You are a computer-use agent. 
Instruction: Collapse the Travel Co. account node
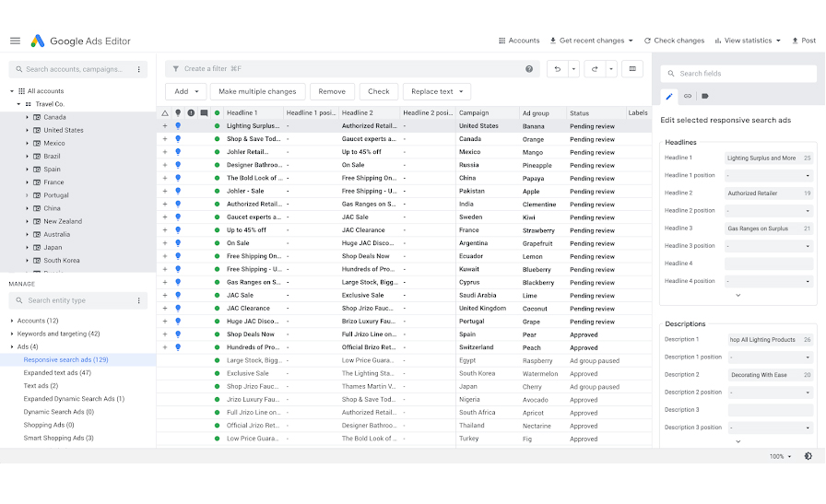click(19, 104)
